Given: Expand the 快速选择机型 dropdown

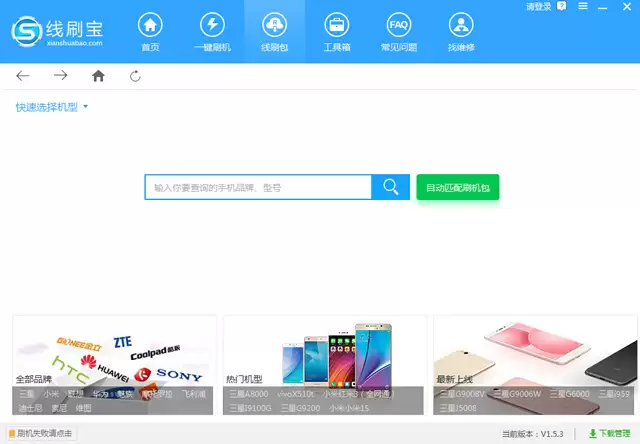Looking at the screenshot, I should pos(51,107).
